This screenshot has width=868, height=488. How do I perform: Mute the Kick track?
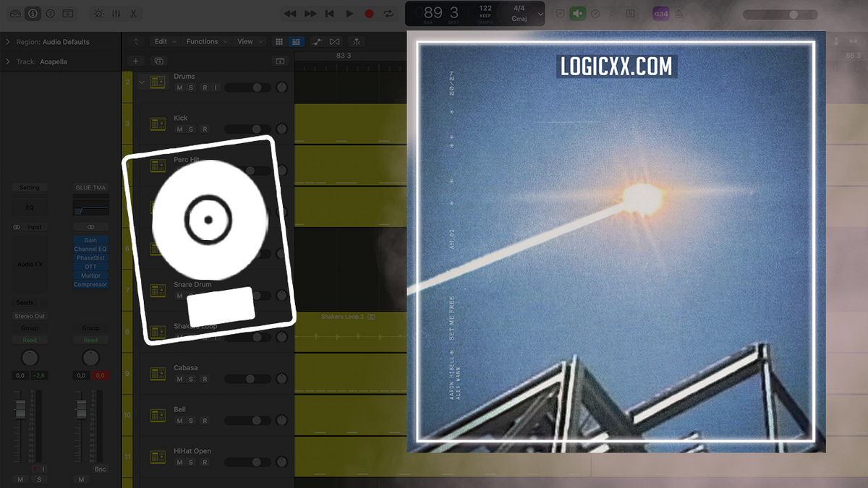(x=179, y=128)
